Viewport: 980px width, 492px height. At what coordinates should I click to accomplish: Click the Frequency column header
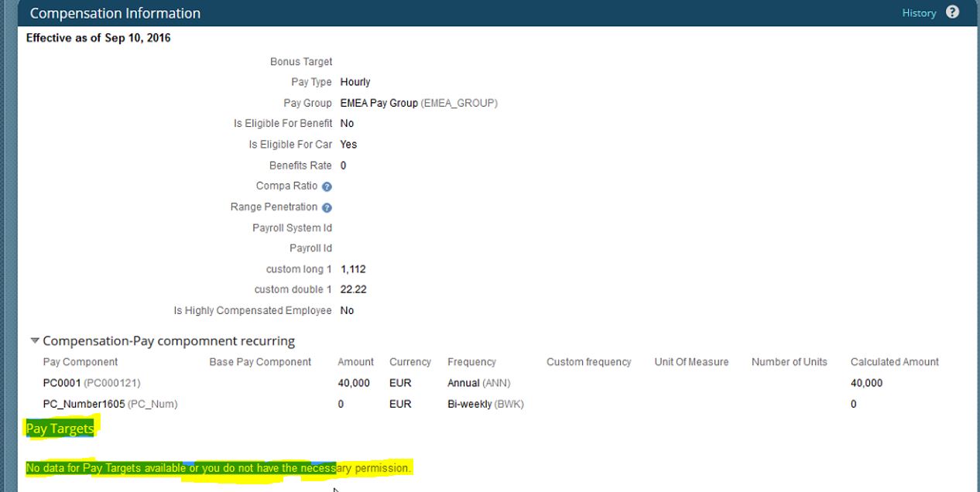(471, 362)
